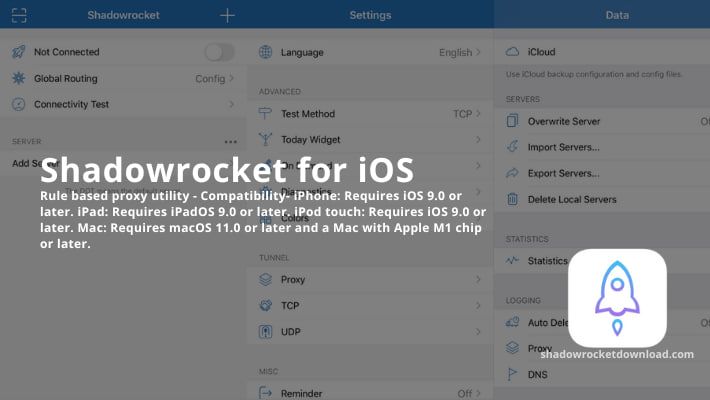Image resolution: width=710 pixels, height=400 pixels.
Task: Click the rocket icon beside Not Connected
Action: point(19,52)
